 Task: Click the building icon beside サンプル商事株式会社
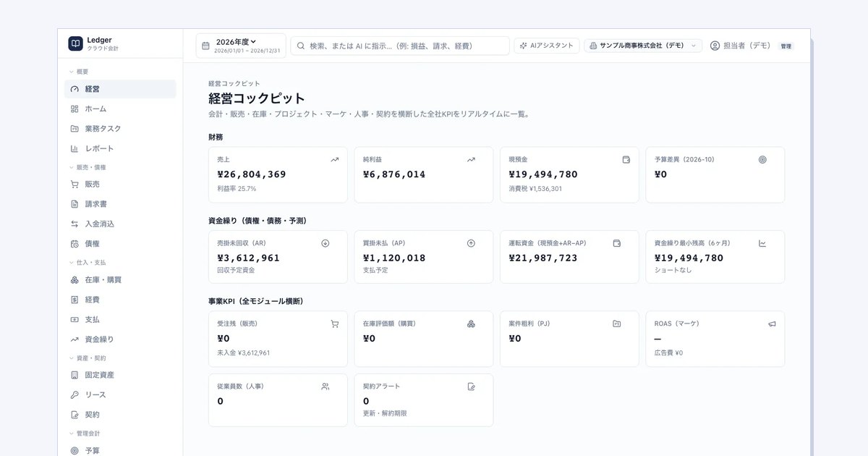tap(593, 46)
